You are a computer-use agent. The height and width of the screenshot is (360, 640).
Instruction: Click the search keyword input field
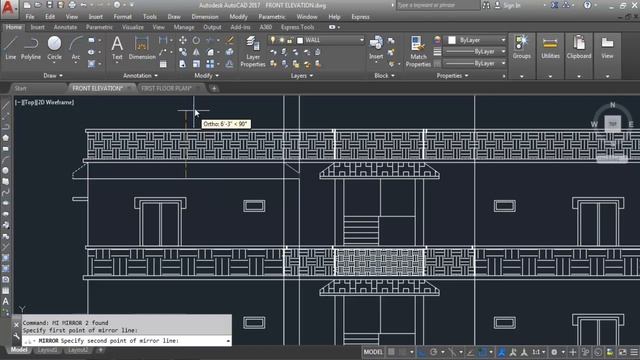438,5
